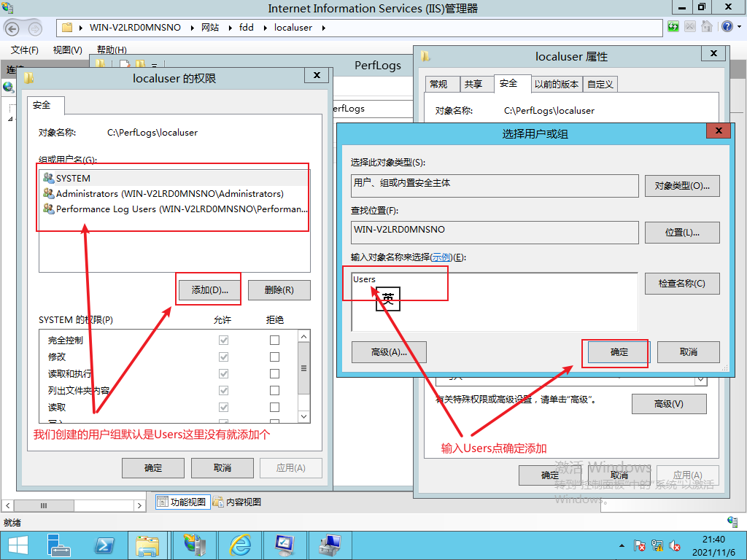The width and height of the screenshot is (747, 560).
Task: Click the folder icon in the address bar
Action: tap(67, 28)
